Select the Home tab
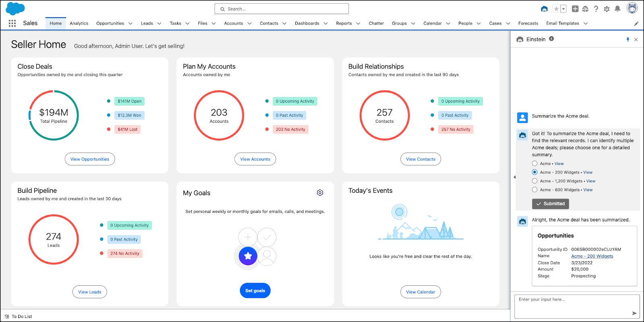 click(x=56, y=23)
